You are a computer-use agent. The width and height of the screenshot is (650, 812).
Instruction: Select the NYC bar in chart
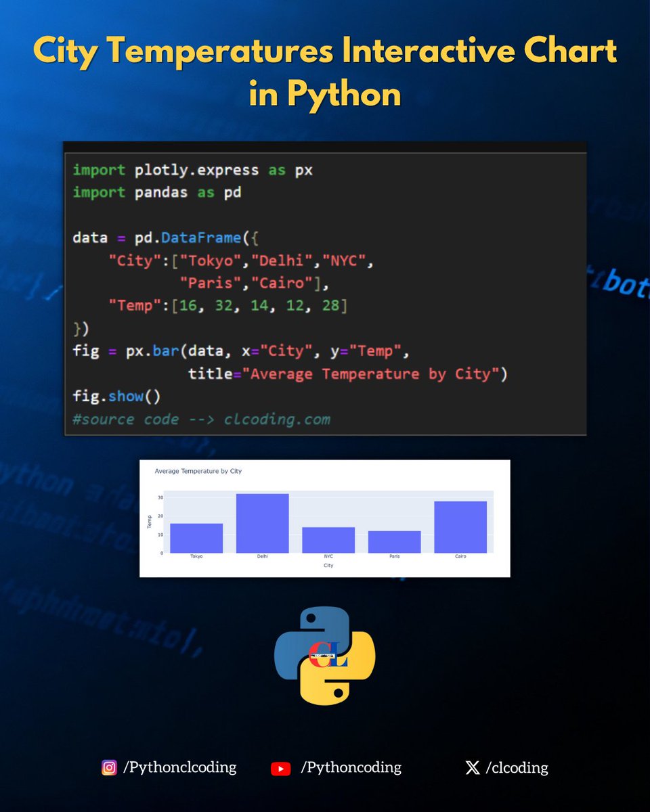click(x=328, y=540)
